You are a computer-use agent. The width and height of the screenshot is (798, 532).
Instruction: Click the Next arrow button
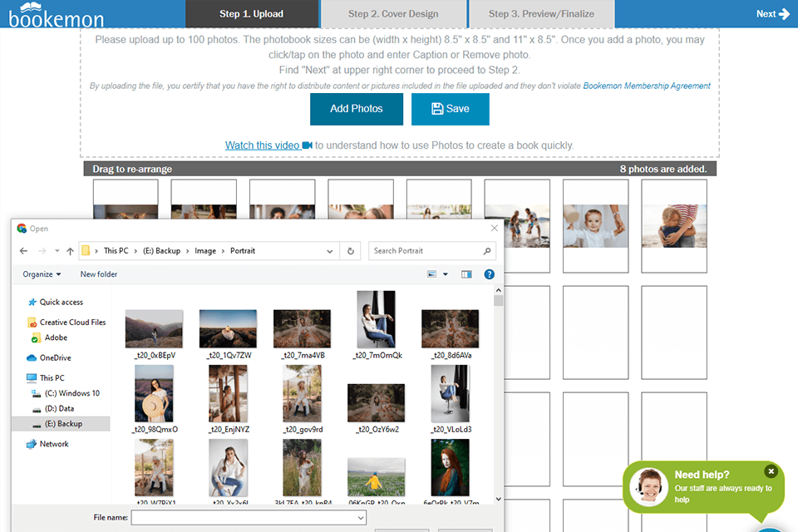(772, 14)
